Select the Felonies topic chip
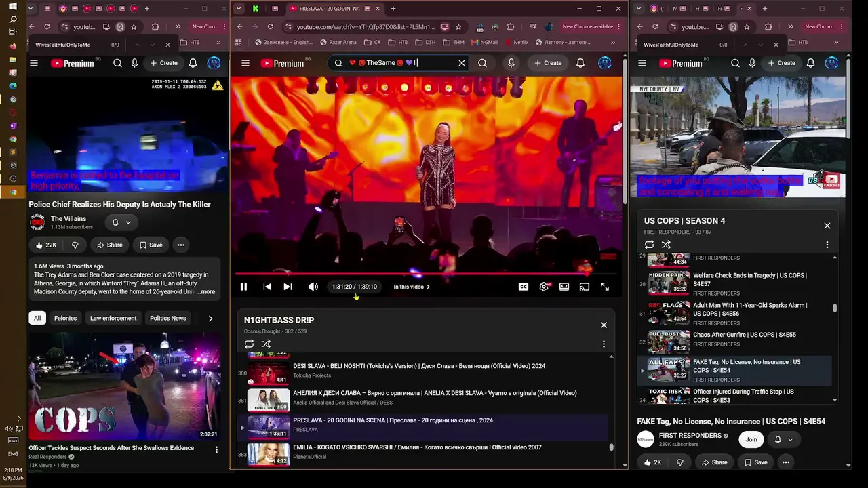This screenshot has height=488, width=868. (66, 318)
